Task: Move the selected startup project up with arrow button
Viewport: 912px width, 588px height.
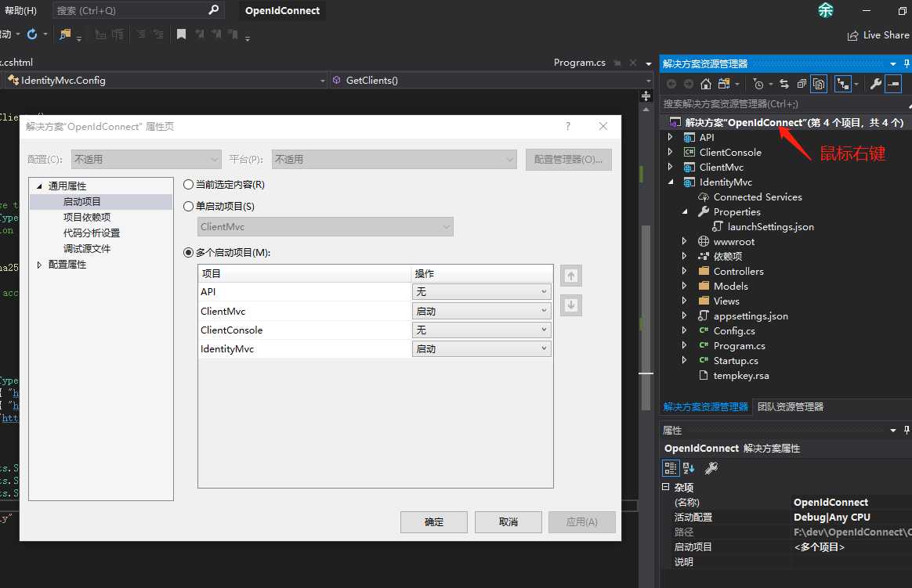Action: tap(571, 276)
